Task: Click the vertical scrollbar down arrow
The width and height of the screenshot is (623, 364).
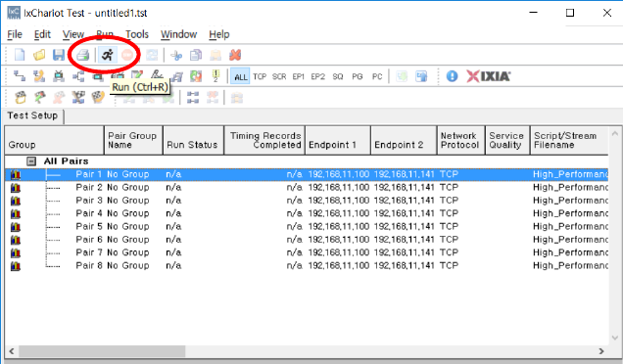Action: click(615, 338)
